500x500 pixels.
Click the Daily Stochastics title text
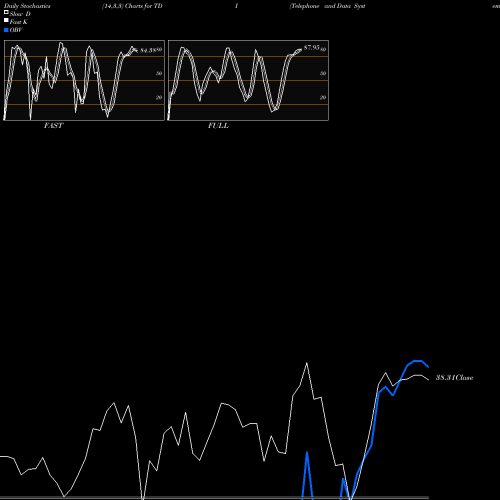(x=27, y=6)
